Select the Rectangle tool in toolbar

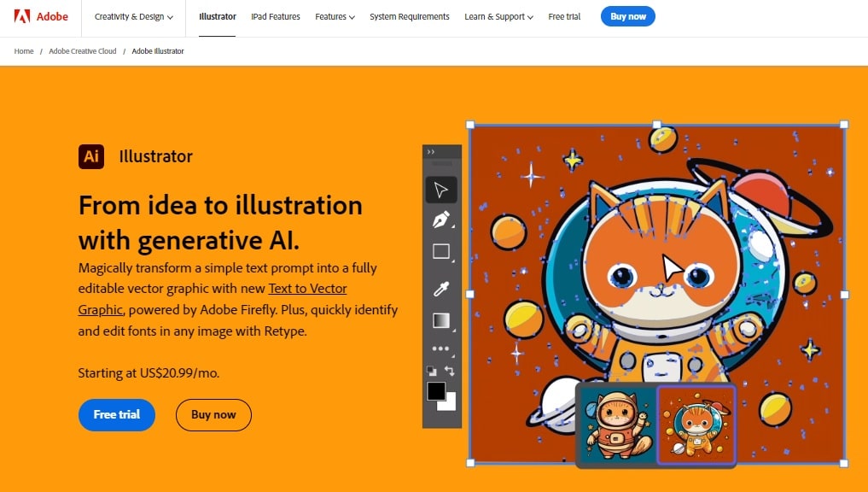[441, 251]
